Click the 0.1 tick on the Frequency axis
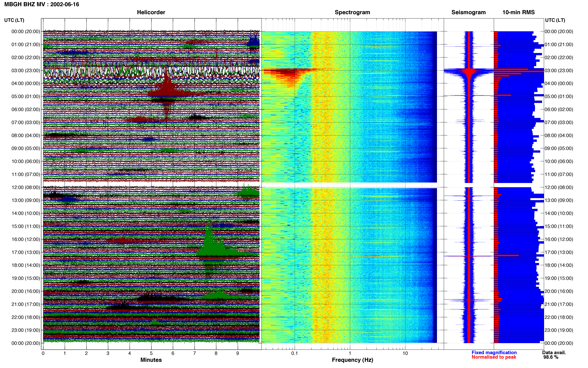 [x=295, y=353]
